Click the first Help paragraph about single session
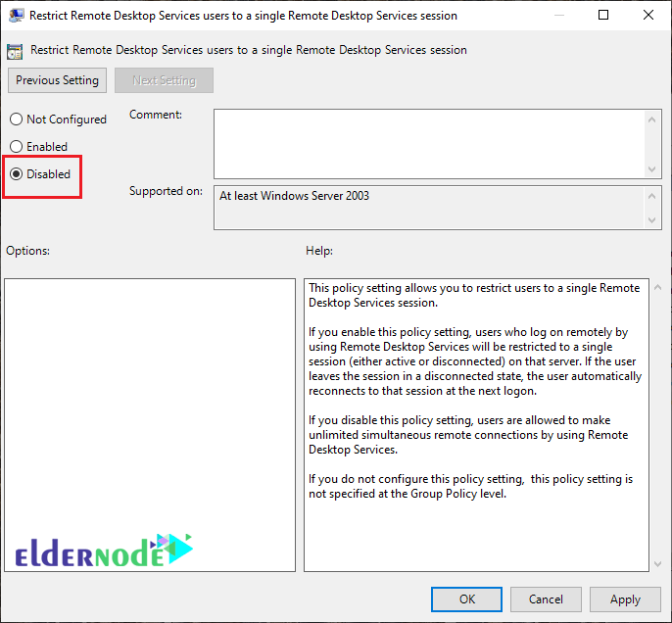 point(474,295)
